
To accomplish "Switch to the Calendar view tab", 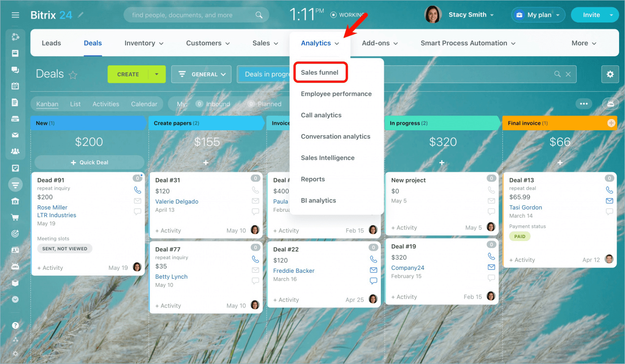I will 144,104.
